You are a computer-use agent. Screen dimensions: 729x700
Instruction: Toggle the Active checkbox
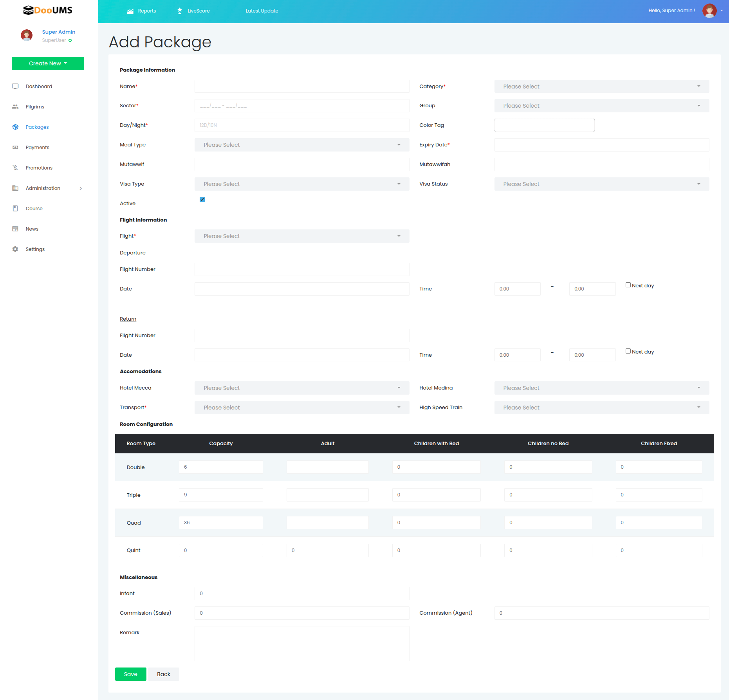[202, 199]
